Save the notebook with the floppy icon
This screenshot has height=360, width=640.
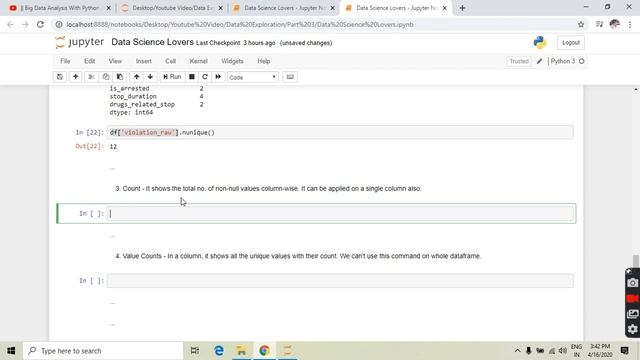click(x=60, y=77)
